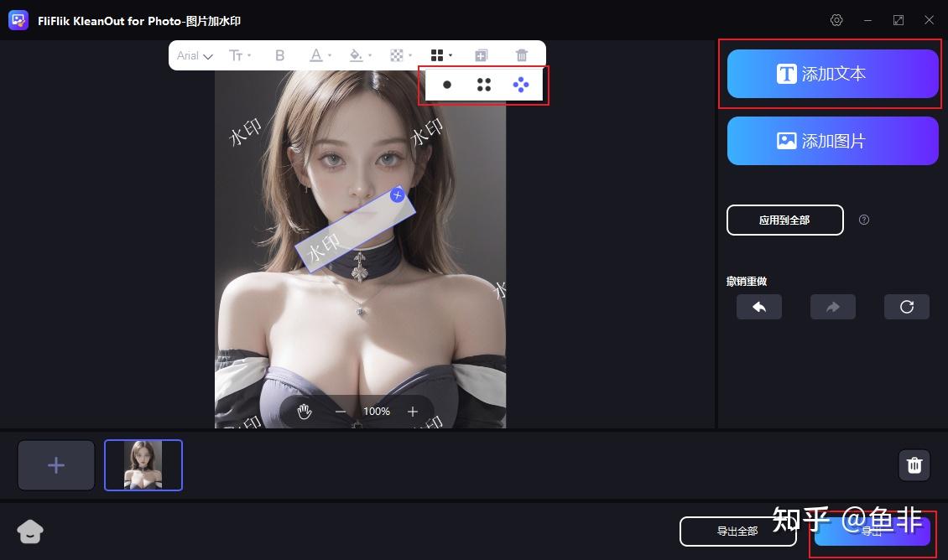
Task: Click the 100% zoom level value
Action: [x=376, y=412]
